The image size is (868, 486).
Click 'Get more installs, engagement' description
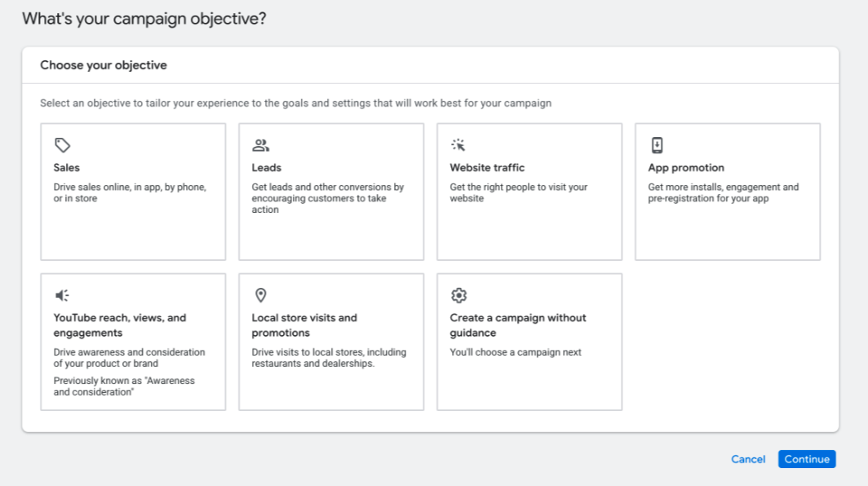click(x=723, y=192)
